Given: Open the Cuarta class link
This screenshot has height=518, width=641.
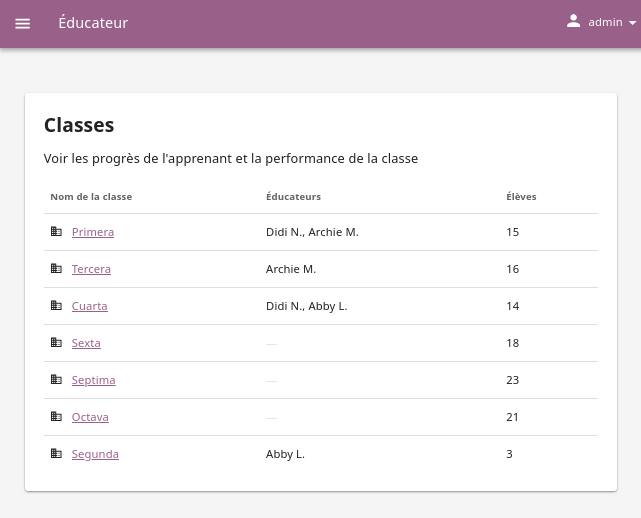Looking at the screenshot, I should pos(90,306).
